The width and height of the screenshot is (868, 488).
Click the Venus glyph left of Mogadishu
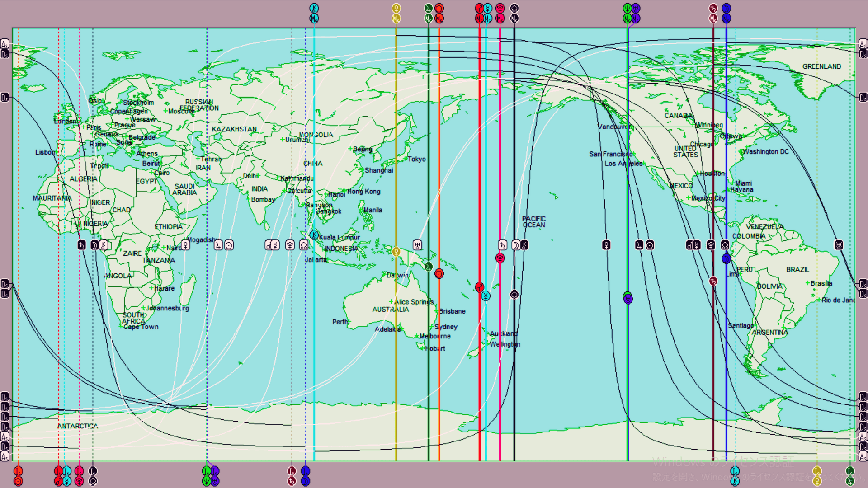pos(185,245)
